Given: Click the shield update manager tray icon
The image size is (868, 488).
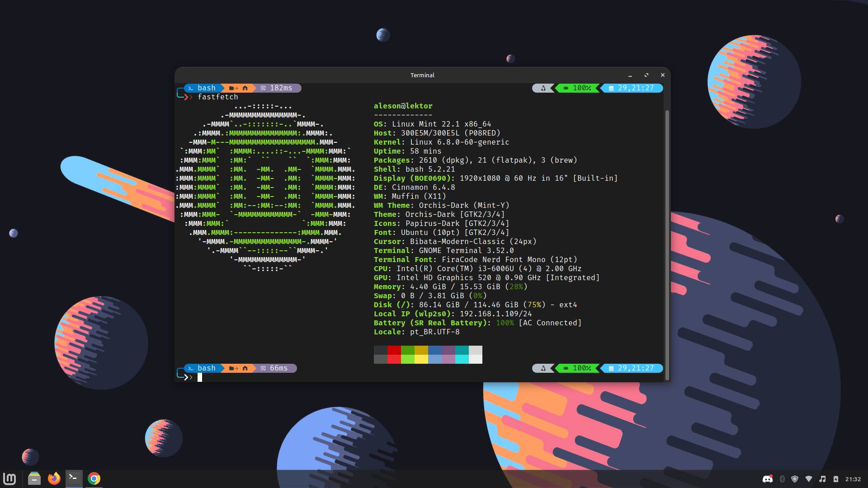Looking at the screenshot, I should point(795,479).
